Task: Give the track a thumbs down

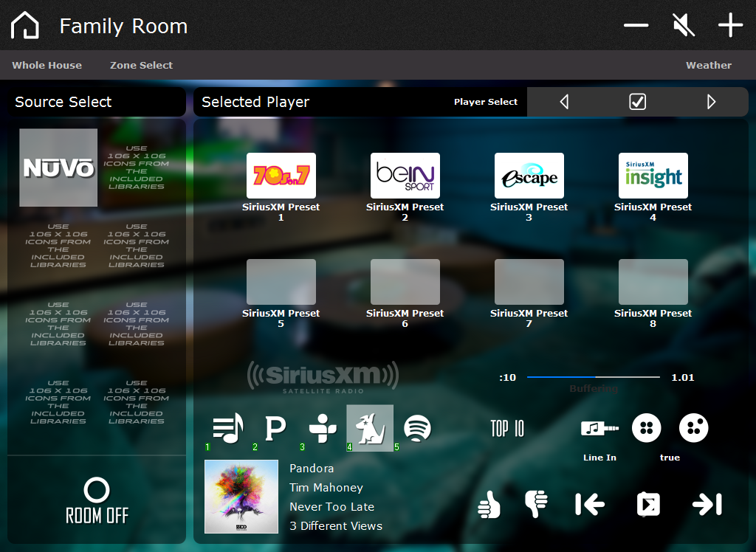Action: click(536, 504)
